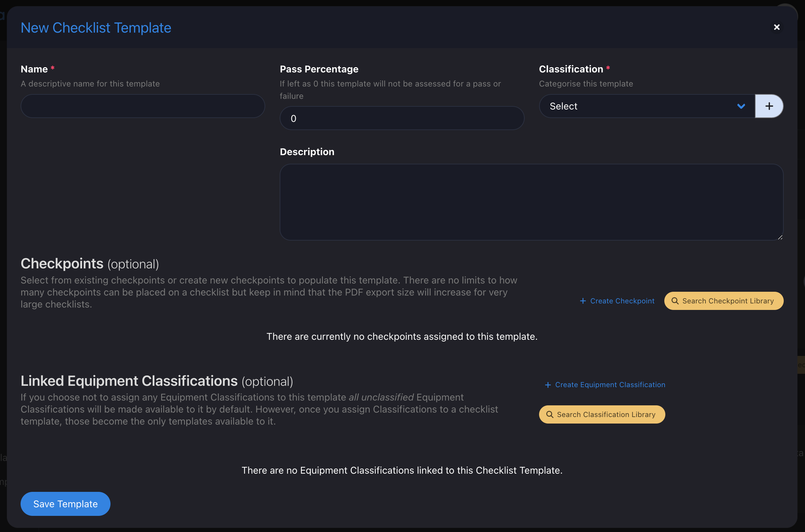Click into the Description text area
Image resolution: width=805 pixels, height=532 pixels.
coord(531,203)
